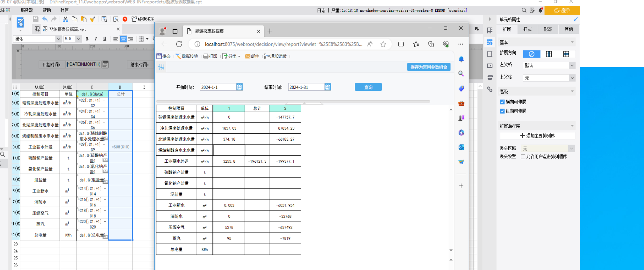The image size is (644, 270).
Task: Collapse the 扩展后排序 section
Action: click(572, 126)
